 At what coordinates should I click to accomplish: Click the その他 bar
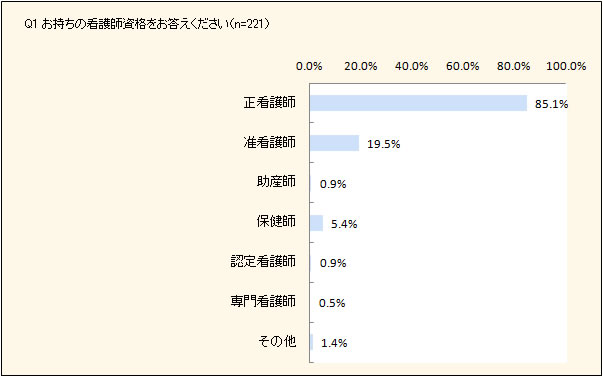pyautogui.click(x=311, y=342)
